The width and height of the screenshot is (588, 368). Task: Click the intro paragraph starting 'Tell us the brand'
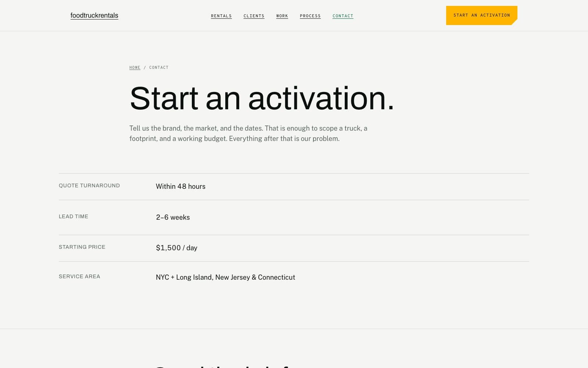(x=248, y=134)
